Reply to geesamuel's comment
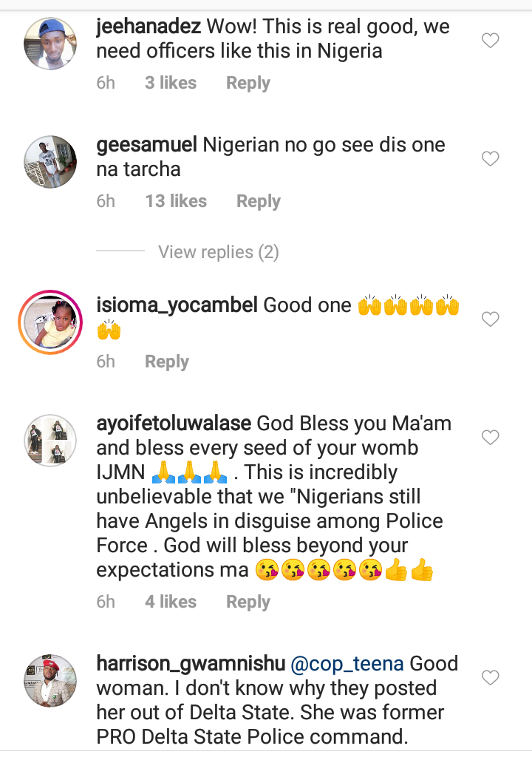532x757 pixels. pos(258,201)
